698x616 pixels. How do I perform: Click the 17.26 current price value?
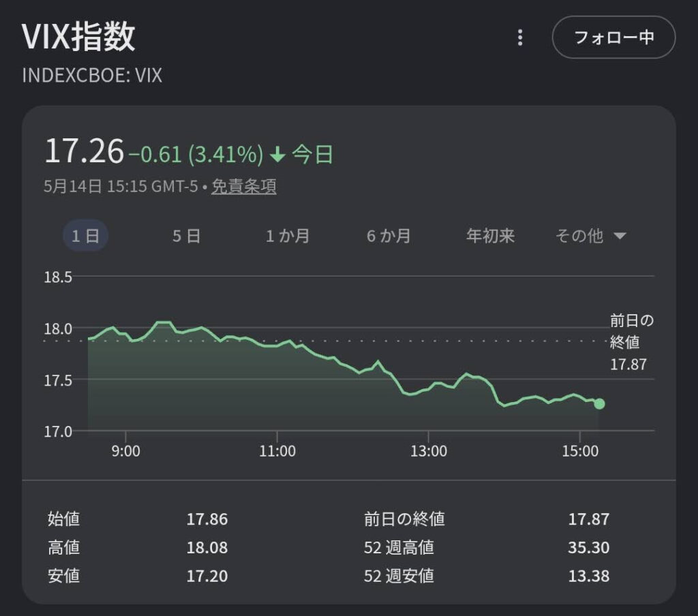[84, 151]
